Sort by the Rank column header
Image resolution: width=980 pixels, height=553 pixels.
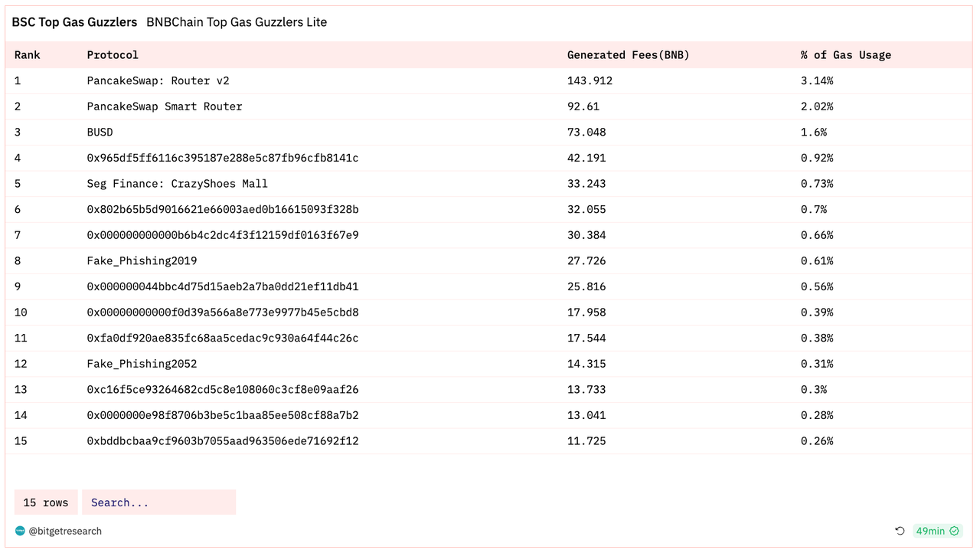(x=28, y=55)
